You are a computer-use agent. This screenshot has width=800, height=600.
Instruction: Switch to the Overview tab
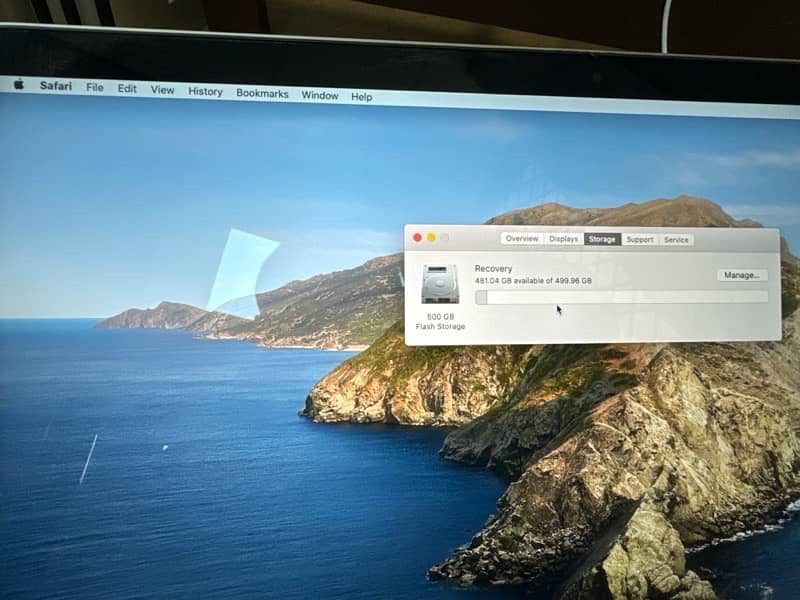pos(522,238)
